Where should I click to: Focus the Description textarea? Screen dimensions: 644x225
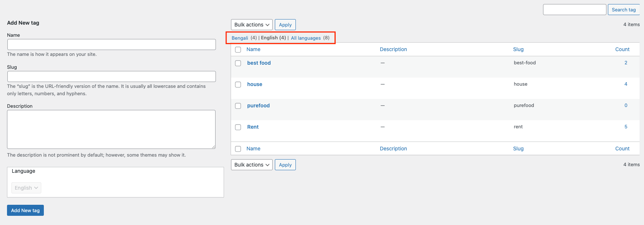[111, 129]
